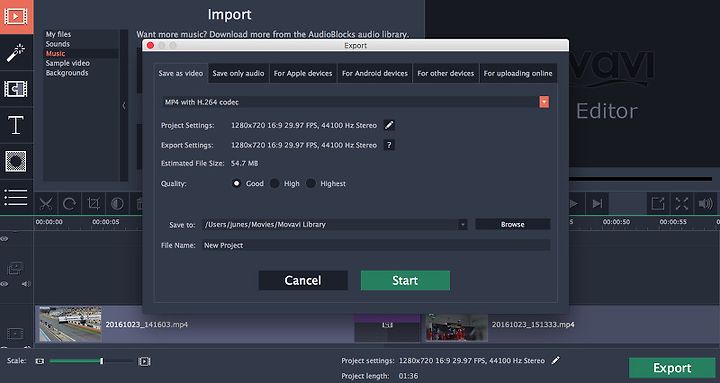Viewport: 720px width, 383px height.
Task: Open the Color adjustments tool
Action: pos(117,203)
